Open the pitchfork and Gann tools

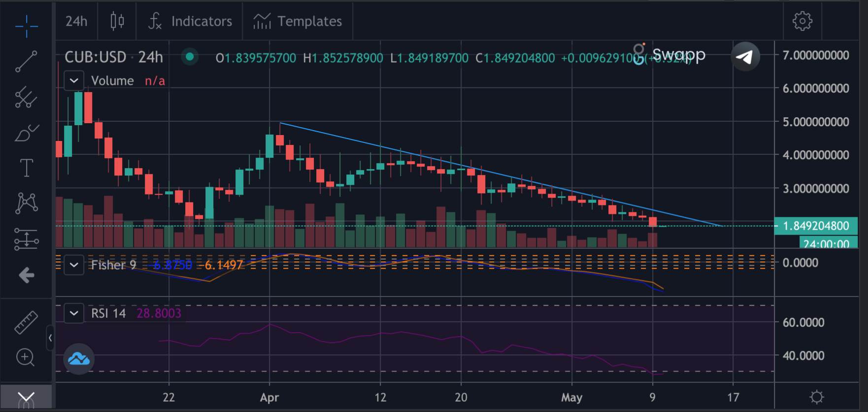(26, 97)
